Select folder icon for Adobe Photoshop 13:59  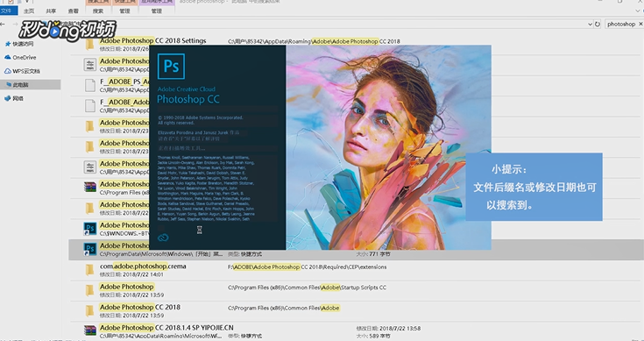(x=89, y=290)
